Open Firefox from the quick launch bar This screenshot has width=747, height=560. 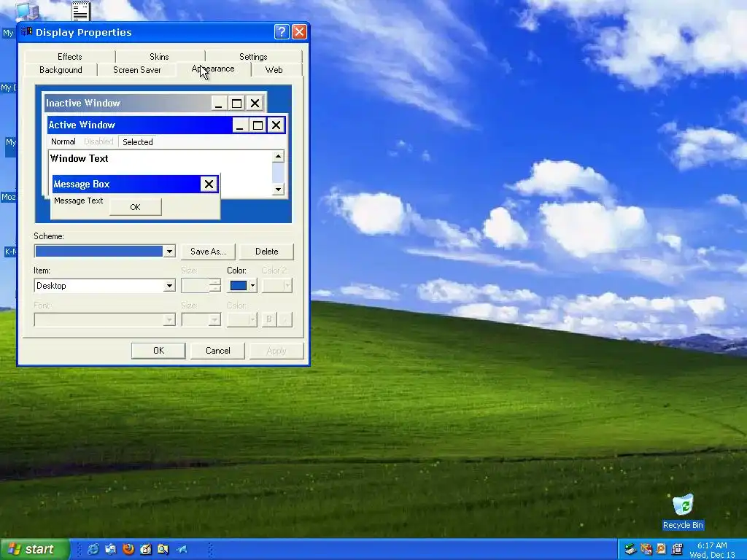(128, 549)
